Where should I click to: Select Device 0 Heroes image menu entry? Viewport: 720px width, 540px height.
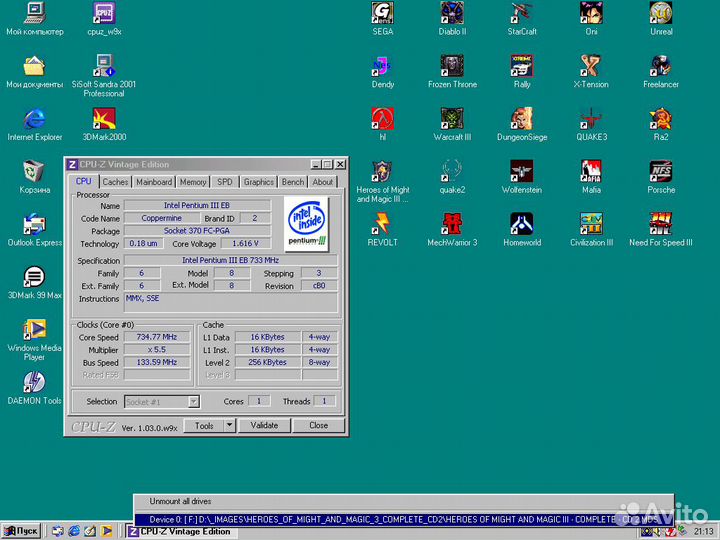[404, 519]
